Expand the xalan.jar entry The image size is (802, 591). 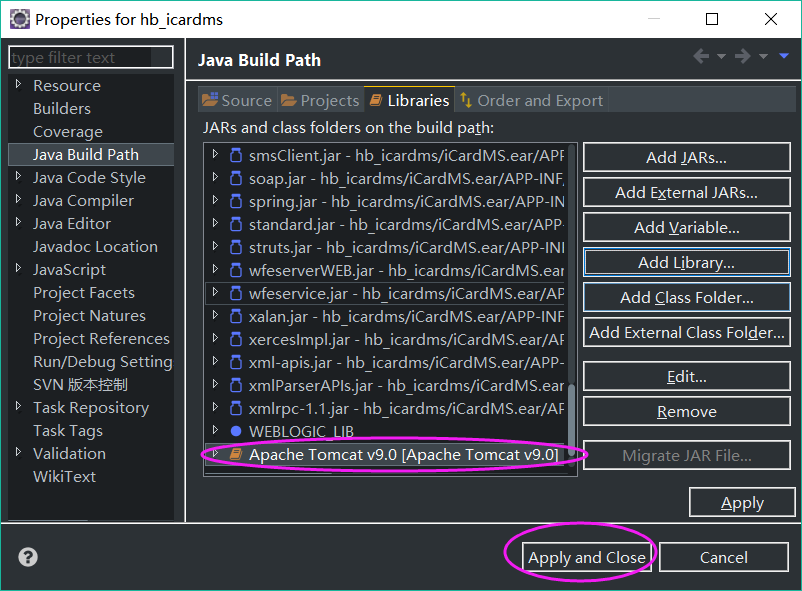tap(215, 315)
